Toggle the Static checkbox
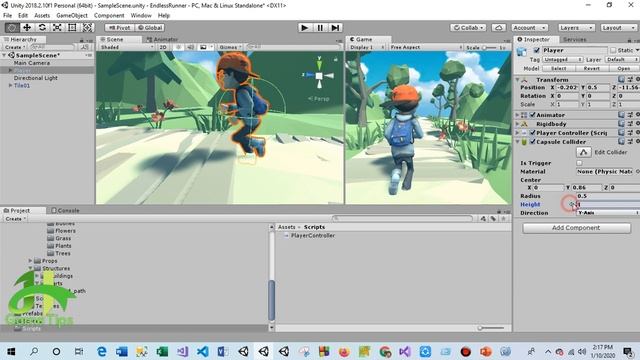Screen dimensions: 640x360 tap(613, 50)
